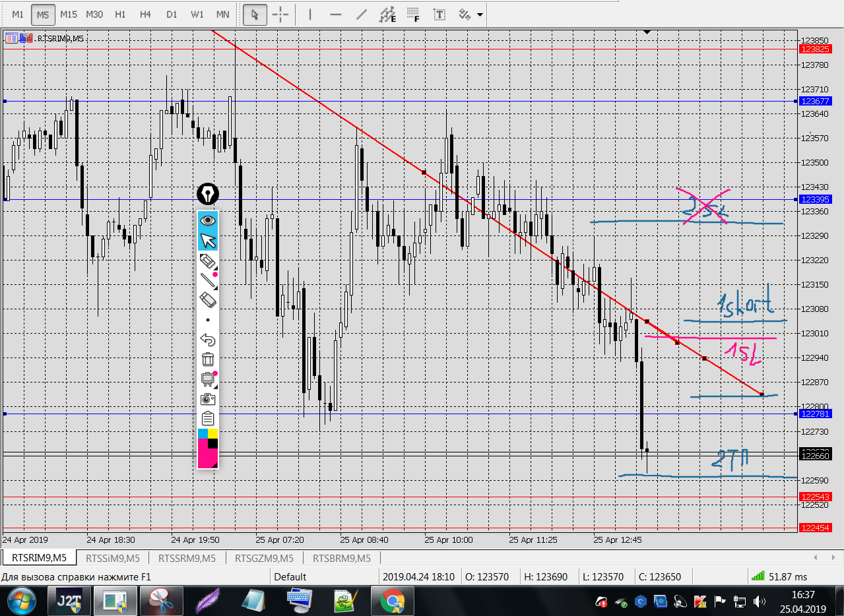Select the M5 timeframe button
Image resolution: width=844 pixels, height=616 pixels.
[x=43, y=14]
